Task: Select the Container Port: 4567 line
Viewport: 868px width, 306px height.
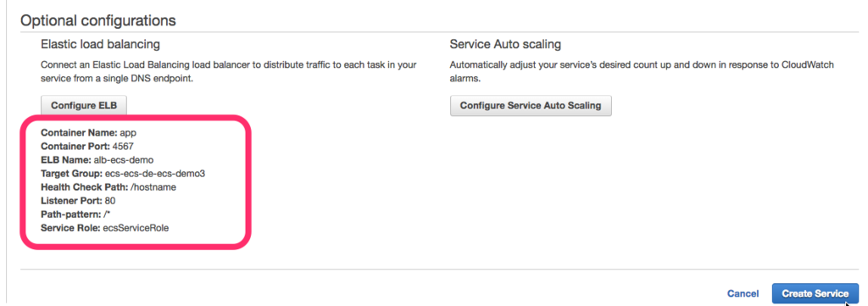Action: click(x=87, y=147)
